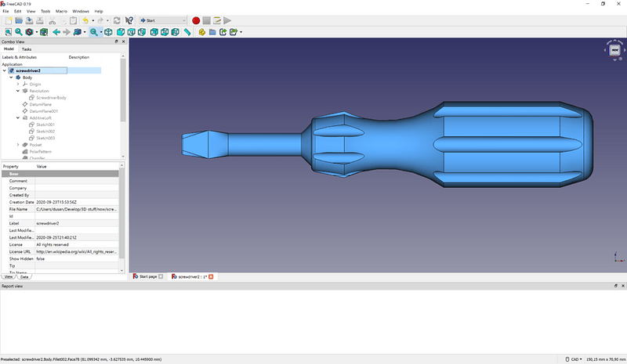Screen dimensions: 627x364
Task: Open the Undo history dropdown arrow
Action: 92,20
